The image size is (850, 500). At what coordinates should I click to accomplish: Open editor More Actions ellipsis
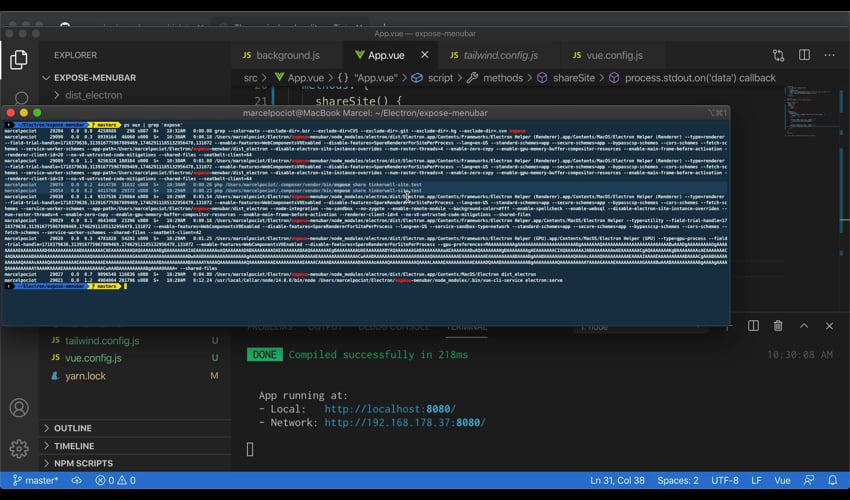pos(829,55)
